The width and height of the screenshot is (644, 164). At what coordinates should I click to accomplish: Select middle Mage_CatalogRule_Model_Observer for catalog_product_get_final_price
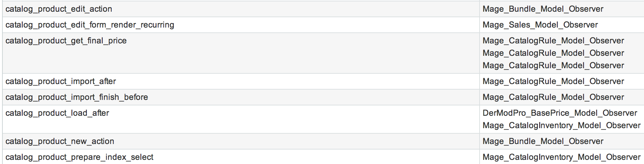(553, 53)
